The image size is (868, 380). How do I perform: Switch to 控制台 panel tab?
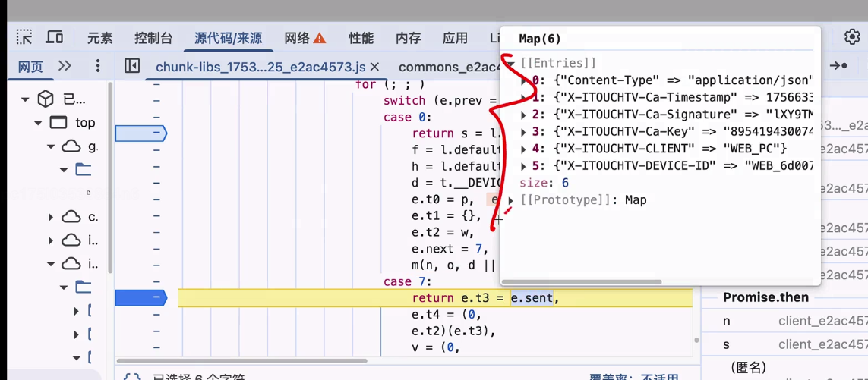pos(153,38)
